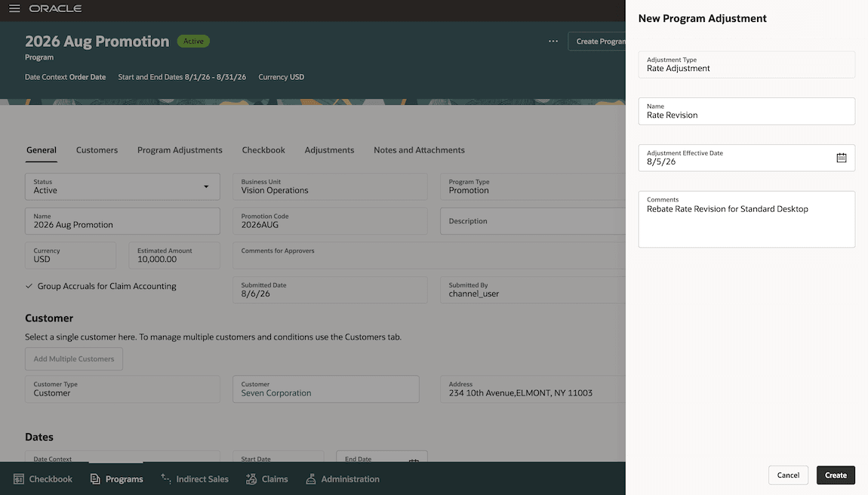This screenshot has height=495, width=868.
Task: Open the Adjustment Type dropdown
Action: (746, 65)
